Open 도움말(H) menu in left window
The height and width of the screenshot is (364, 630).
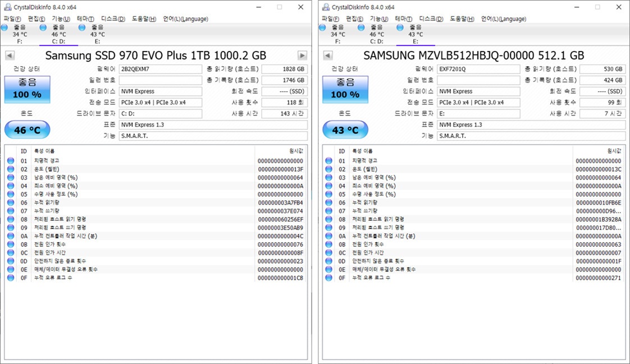tap(144, 19)
